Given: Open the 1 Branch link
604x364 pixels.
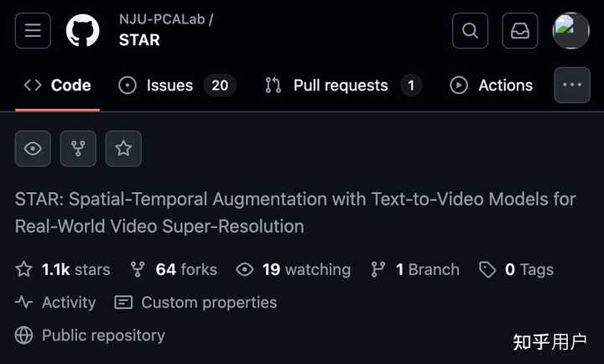Looking at the screenshot, I should coord(415,269).
